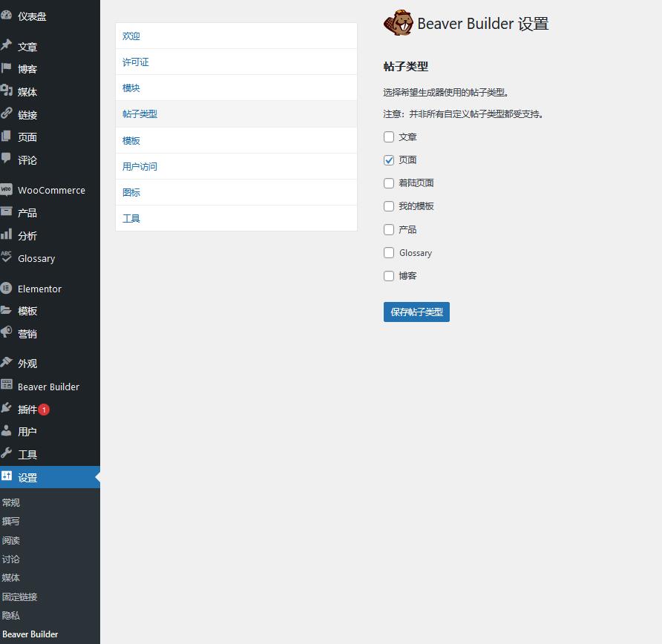Open the 分析 menu label

click(x=27, y=235)
